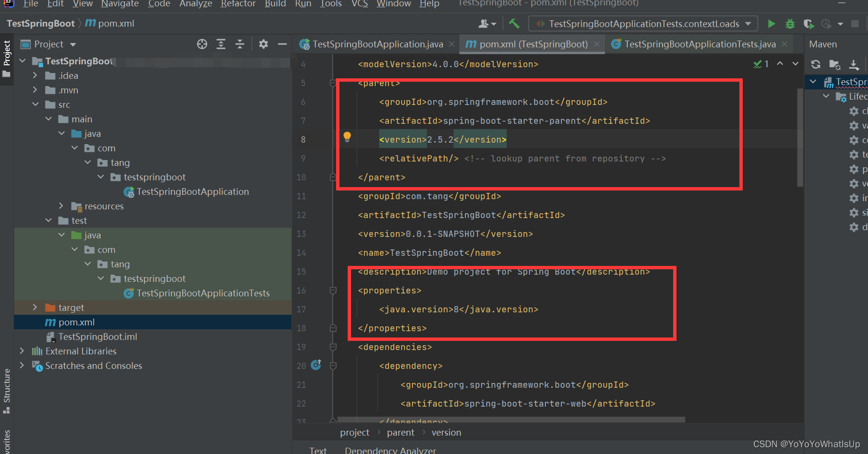
Task: Click the Project vertical tool window button
Action: (7, 59)
